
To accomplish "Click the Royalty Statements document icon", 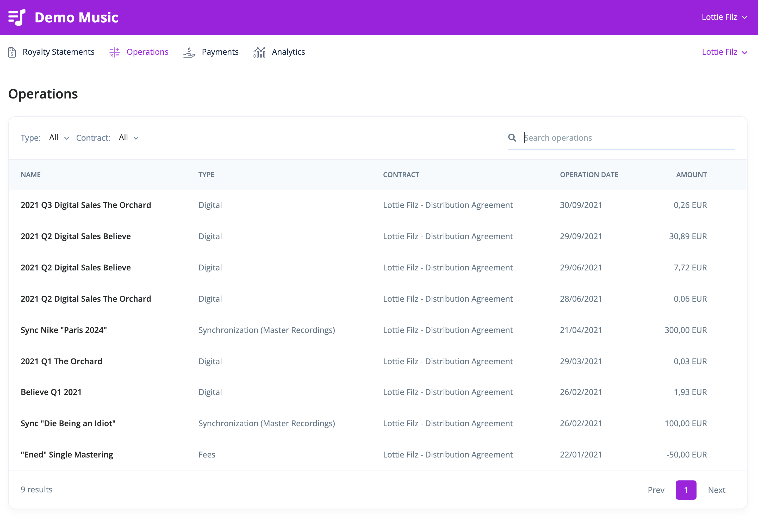I will 12,52.
